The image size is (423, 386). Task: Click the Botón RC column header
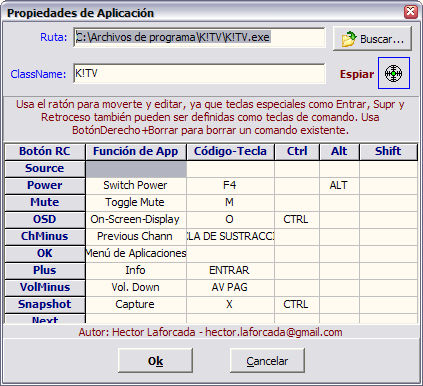point(45,152)
